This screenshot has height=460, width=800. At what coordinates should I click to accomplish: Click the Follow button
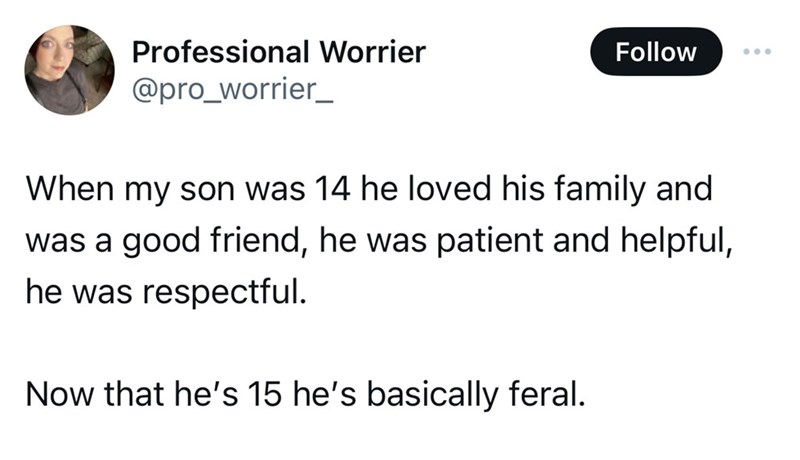(x=656, y=52)
